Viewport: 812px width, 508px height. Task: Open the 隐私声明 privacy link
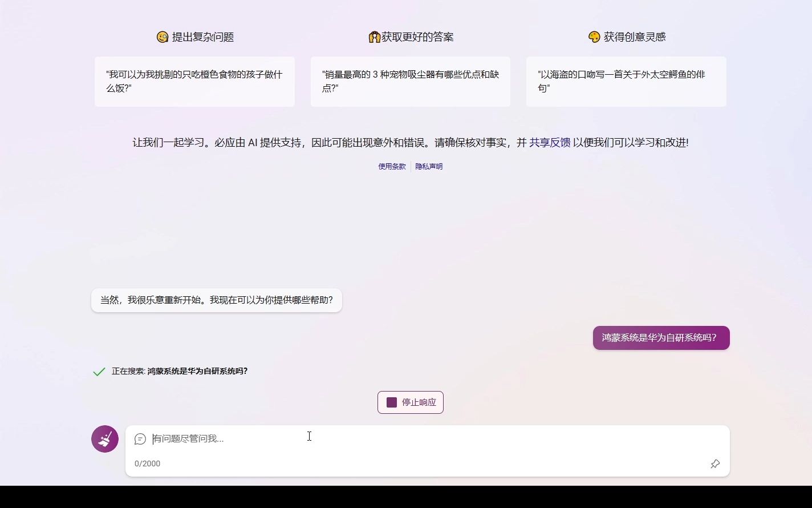click(x=429, y=166)
